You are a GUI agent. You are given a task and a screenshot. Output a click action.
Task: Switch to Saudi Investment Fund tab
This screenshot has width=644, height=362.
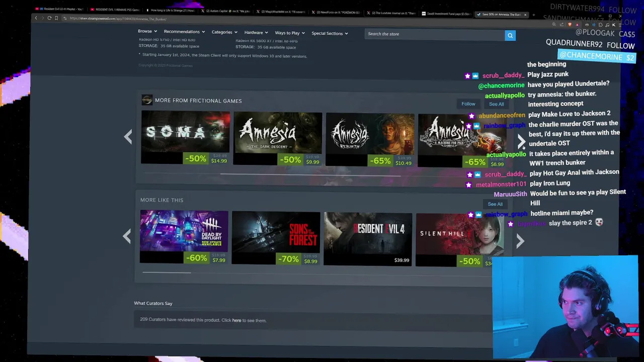pos(446,14)
